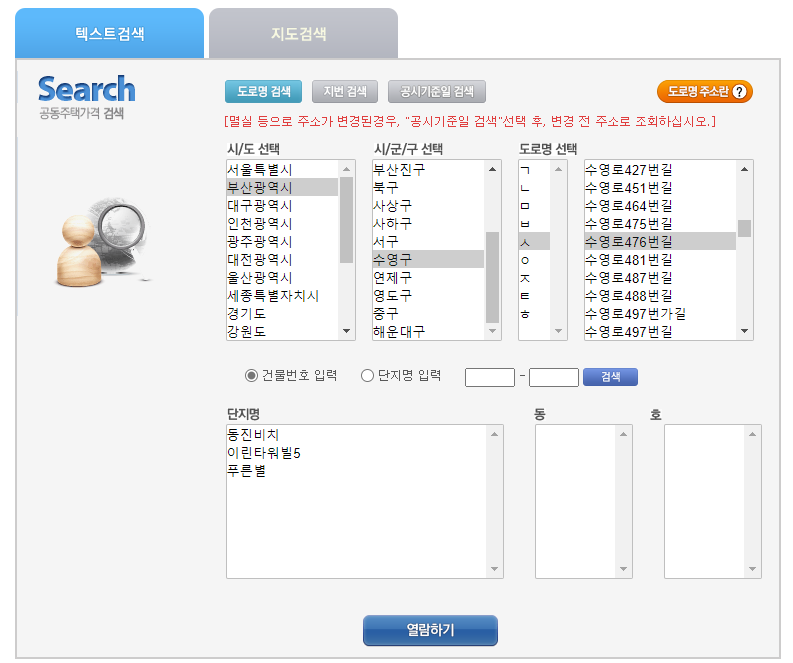Select 연제구 in the 시/군/구 list
Screen dimensions: 793x663
click(428, 277)
